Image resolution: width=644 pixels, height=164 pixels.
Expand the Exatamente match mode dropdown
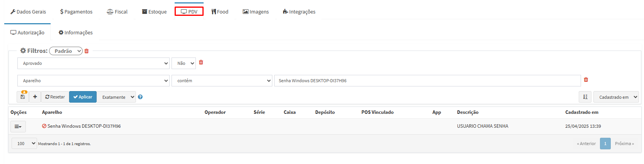tap(116, 97)
